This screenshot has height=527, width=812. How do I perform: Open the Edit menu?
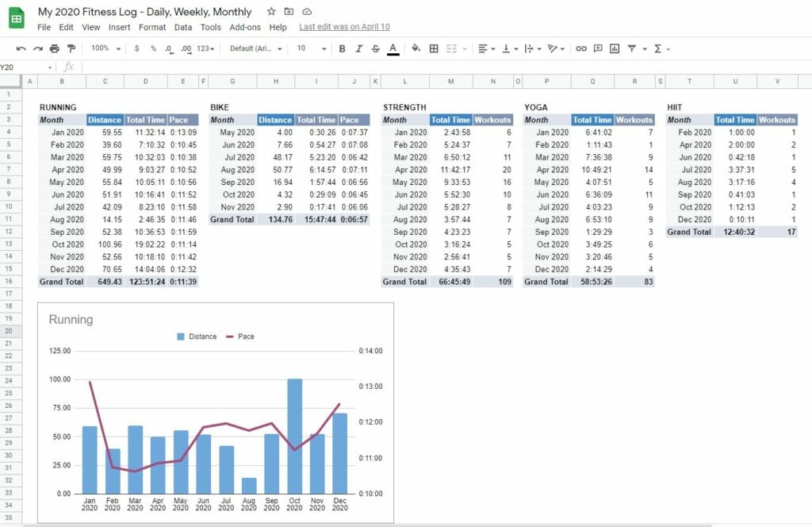click(x=66, y=28)
